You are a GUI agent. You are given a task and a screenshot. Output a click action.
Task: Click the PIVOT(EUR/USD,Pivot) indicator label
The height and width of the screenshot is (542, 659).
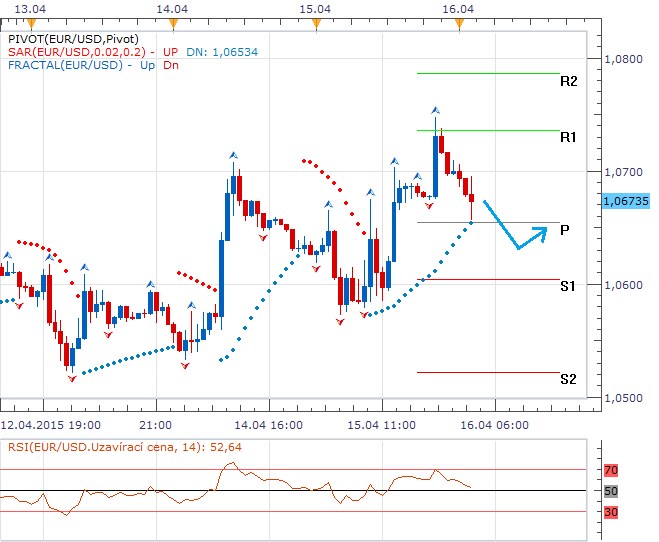[x=70, y=38]
